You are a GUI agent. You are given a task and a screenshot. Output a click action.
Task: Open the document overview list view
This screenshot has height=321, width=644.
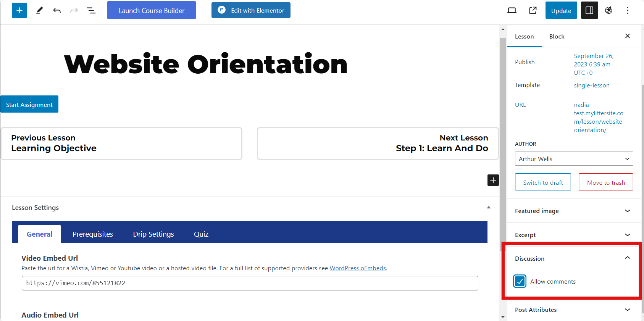[91, 10]
